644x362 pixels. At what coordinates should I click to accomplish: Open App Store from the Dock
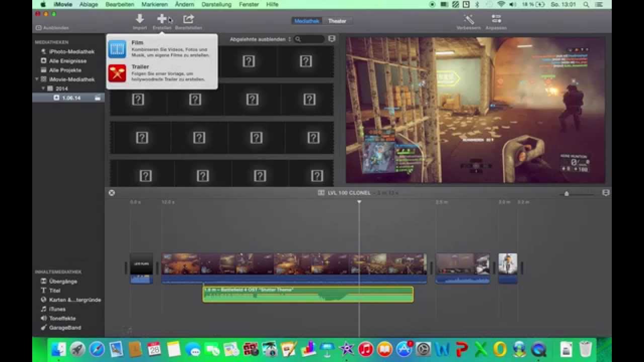pyautogui.click(x=404, y=349)
